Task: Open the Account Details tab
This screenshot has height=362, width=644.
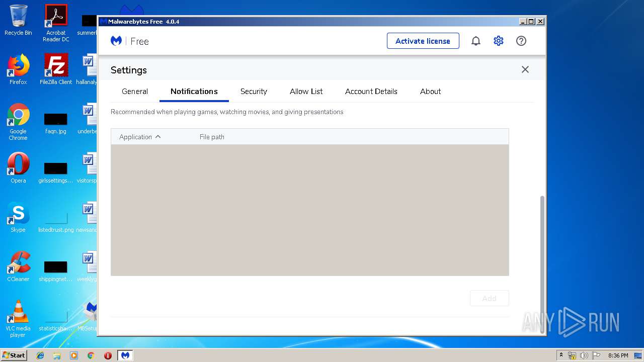Action: point(371,92)
